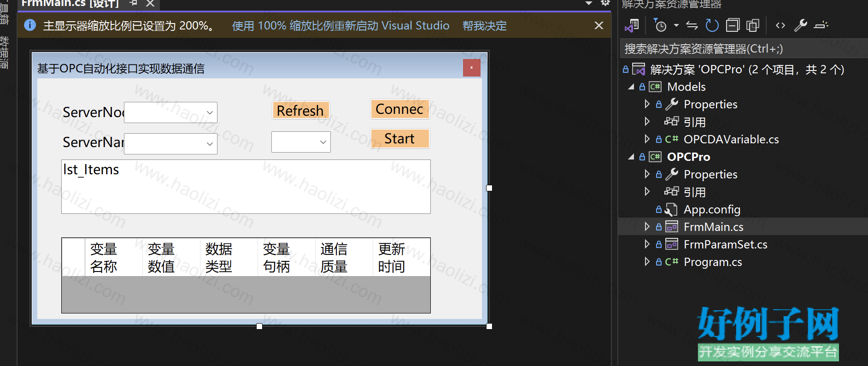Click the 帮我决定 link
The height and width of the screenshot is (366, 868).
click(x=484, y=25)
